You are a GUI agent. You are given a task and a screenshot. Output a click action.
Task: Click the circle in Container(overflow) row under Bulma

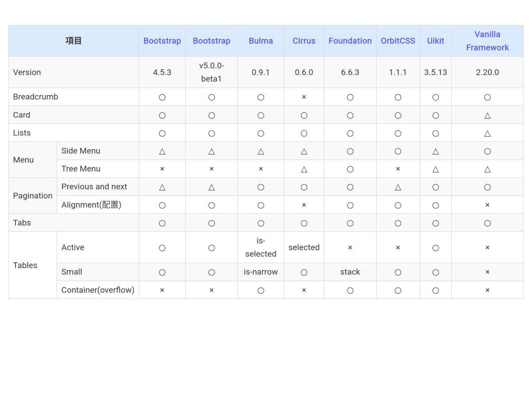261,290
